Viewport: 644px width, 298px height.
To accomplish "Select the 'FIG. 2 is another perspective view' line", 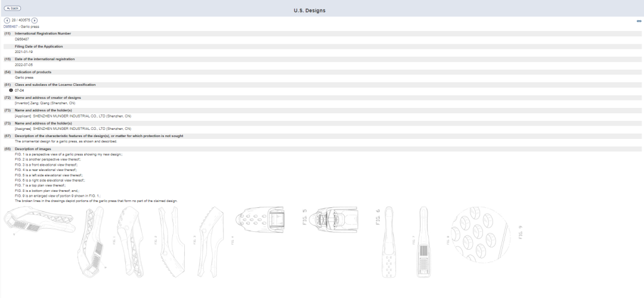I will [x=48, y=159].
